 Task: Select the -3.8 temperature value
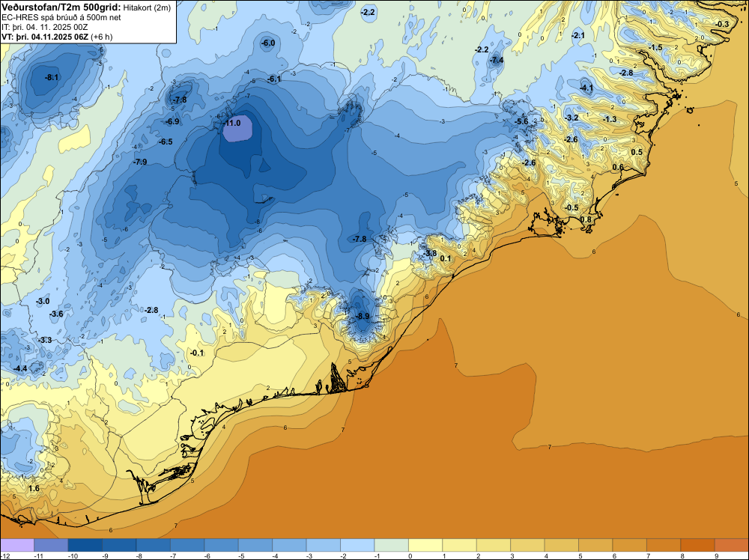430,254
